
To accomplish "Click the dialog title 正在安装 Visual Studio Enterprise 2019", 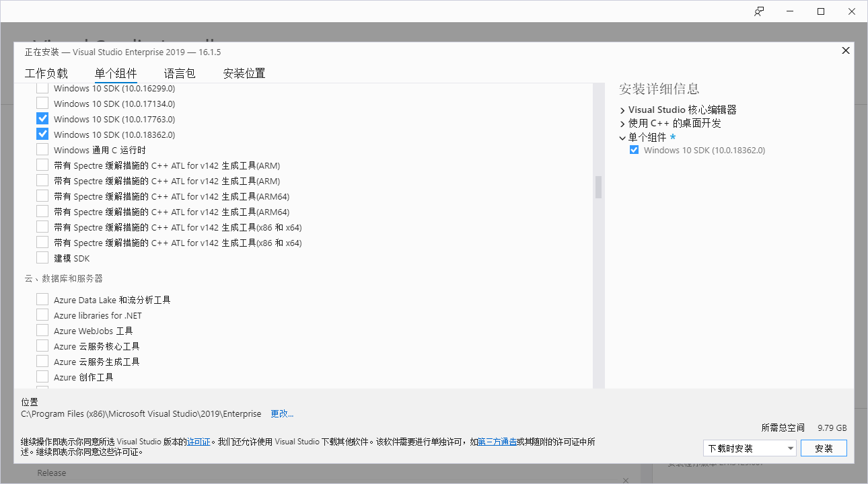I will point(123,52).
